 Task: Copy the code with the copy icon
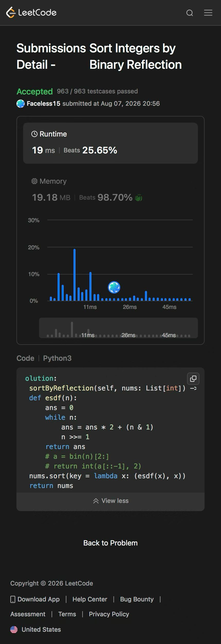point(193,379)
